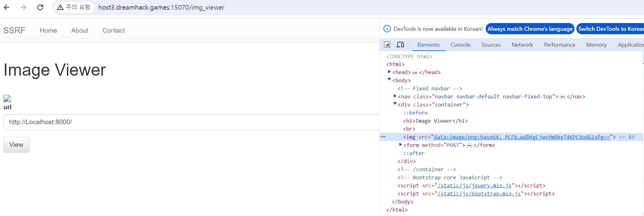The width and height of the screenshot is (644, 216).
Task: Select the <!DOCTYPE html> line
Action: coord(409,56)
